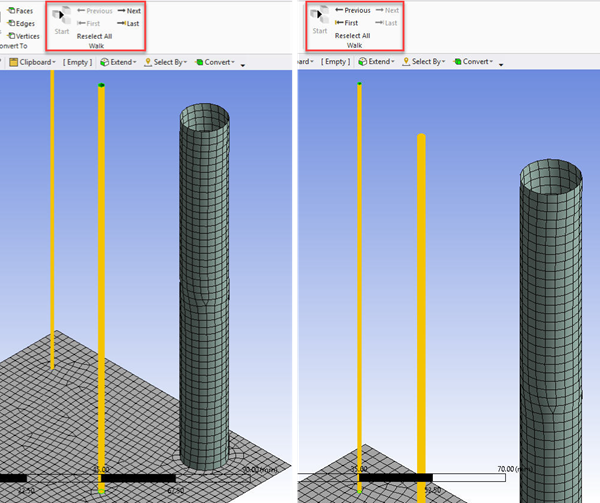This screenshot has width=600, height=503.
Task: Click Reselect All below the enabled First button
Action: click(x=352, y=36)
